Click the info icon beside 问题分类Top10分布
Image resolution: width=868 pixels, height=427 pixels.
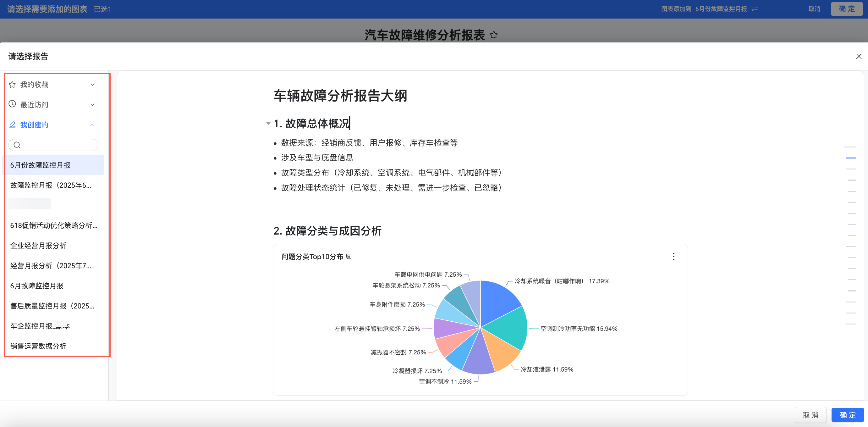pos(349,257)
